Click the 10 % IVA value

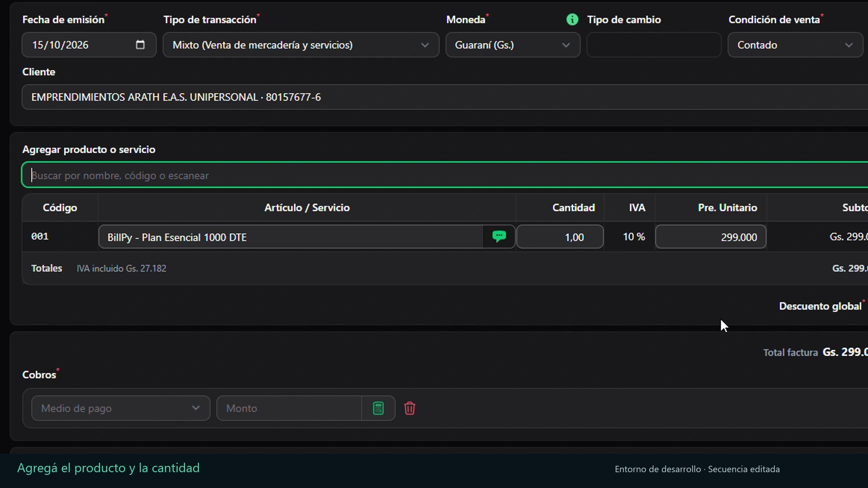coord(634,237)
